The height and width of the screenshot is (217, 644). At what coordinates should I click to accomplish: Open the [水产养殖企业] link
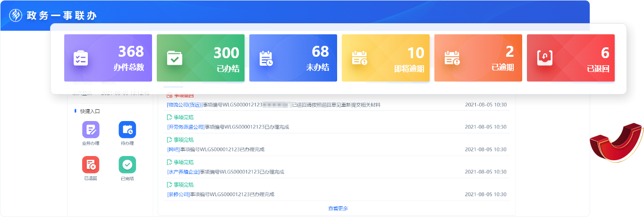coord(183,172)
